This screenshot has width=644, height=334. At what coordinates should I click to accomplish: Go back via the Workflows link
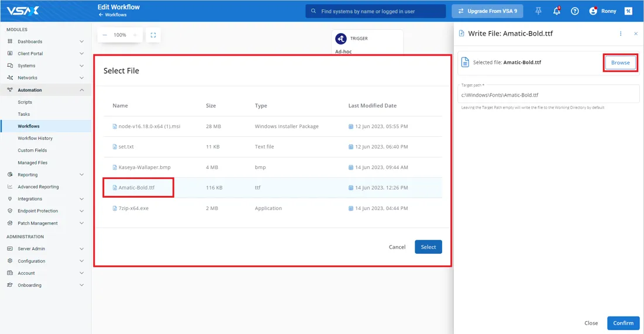click(x=115, y=15)
